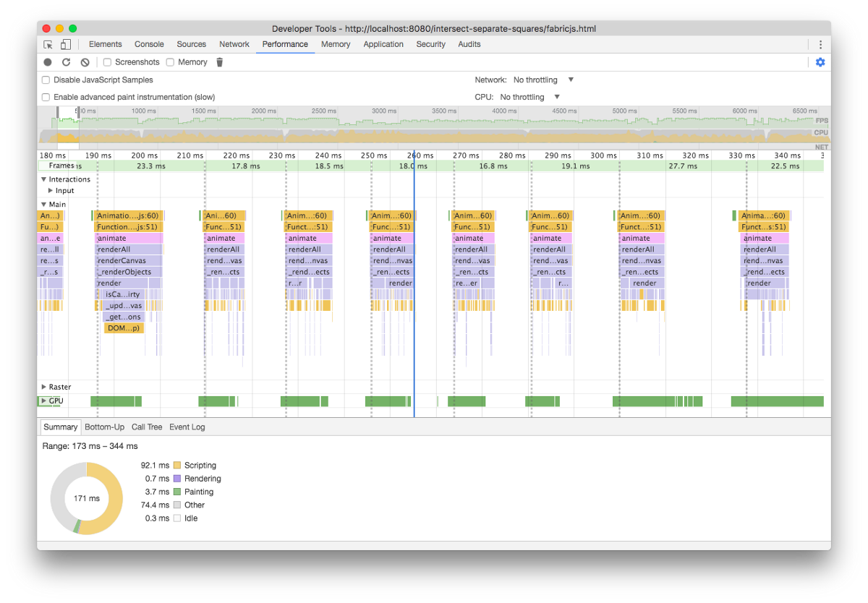
Task: Select the 23.3 ms frame
Action: [150, 166]
